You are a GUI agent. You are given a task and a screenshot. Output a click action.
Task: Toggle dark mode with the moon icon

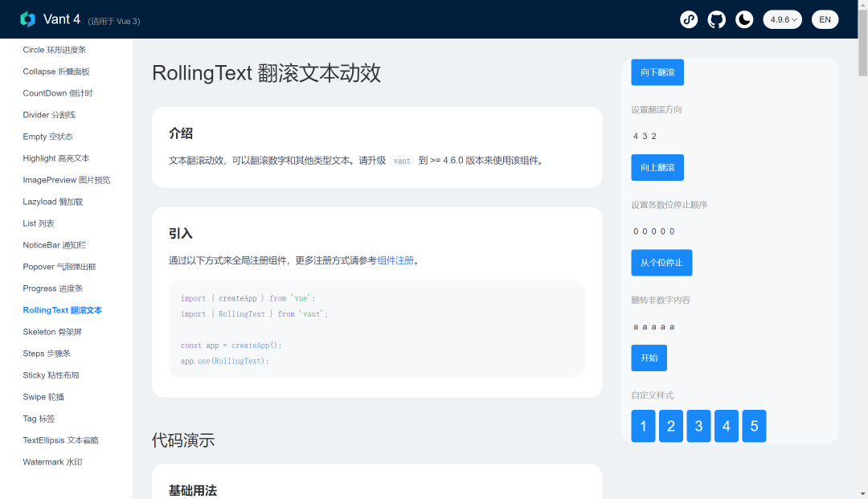(744, 18)
